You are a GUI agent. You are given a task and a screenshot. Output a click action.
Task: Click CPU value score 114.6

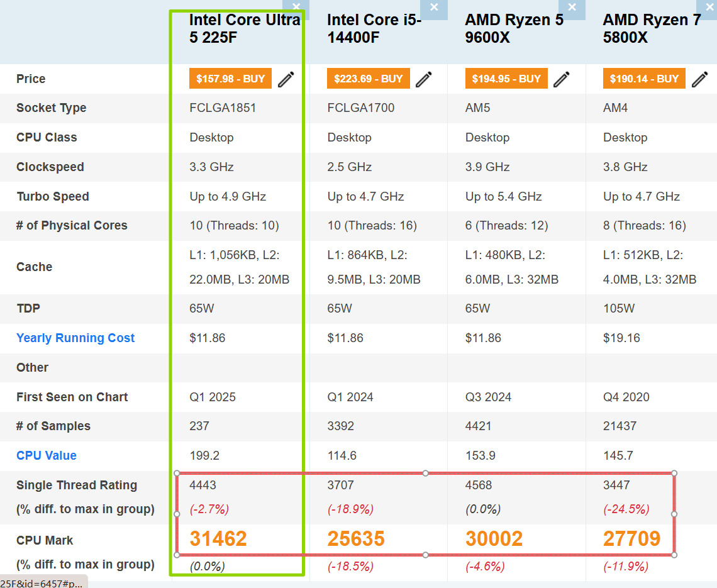tap(342, 455)
